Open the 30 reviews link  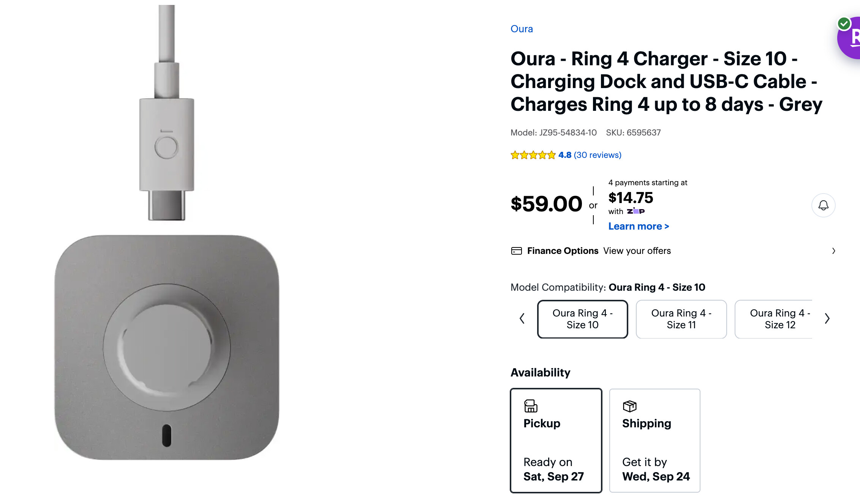598,155
